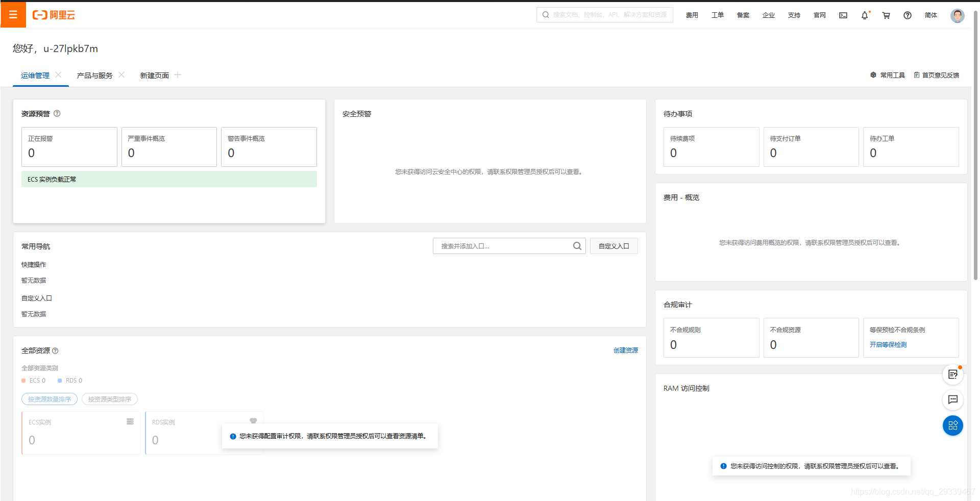Click the server icon in ECS实例 card
This screenshot has height=501, width=980.
tap(130, 421)
